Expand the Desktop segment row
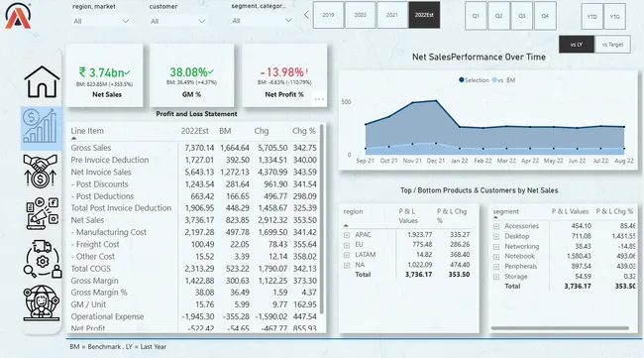The width and height of the screenshot is (644, 358). pos(496,236)
